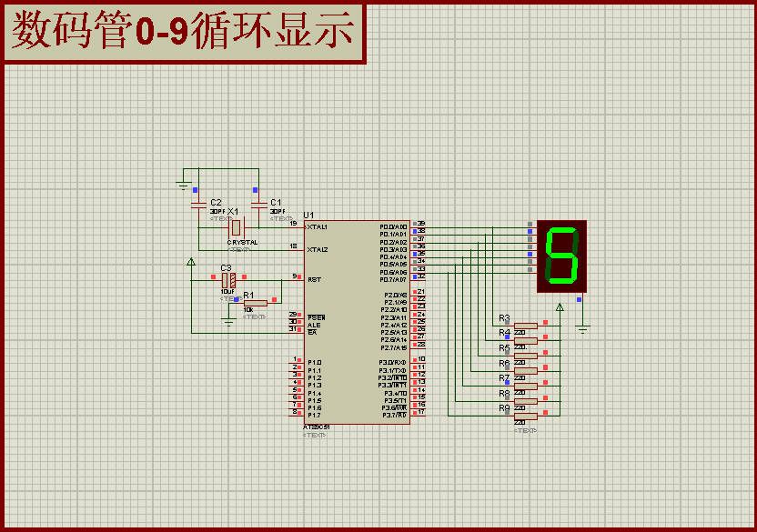Click the PSEN pin label
757x532 pixels.
(317, 317)
